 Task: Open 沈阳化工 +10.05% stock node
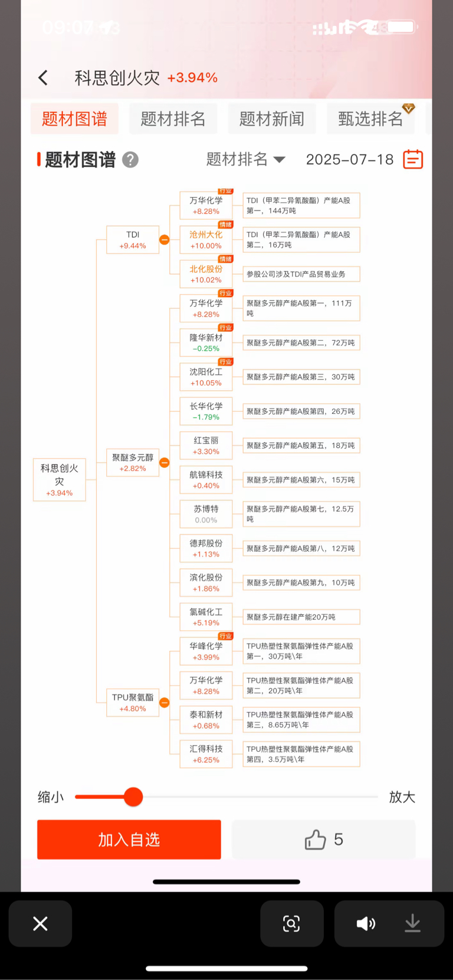tap(206, 377)
